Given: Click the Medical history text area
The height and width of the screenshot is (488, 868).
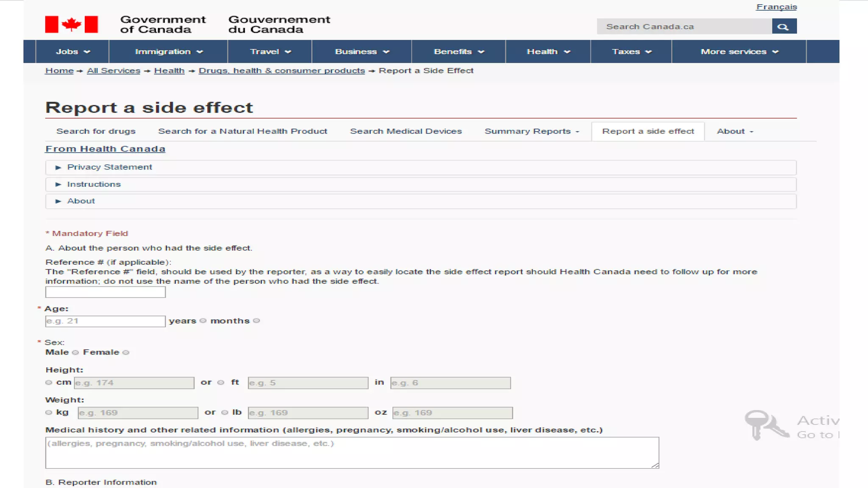Looking at the screenshot, I should pyautogui.click(x=352, y=452).
